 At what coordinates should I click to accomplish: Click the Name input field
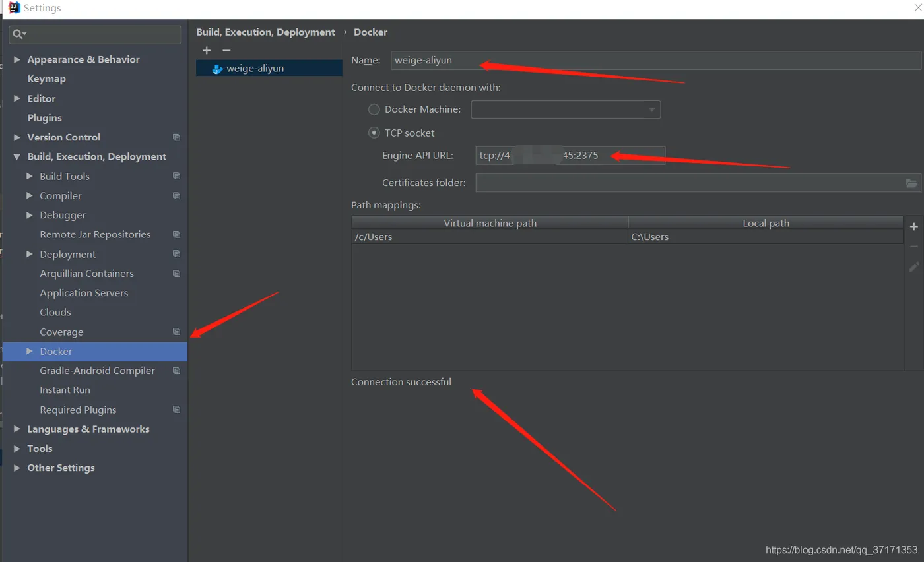click(656, 60)
